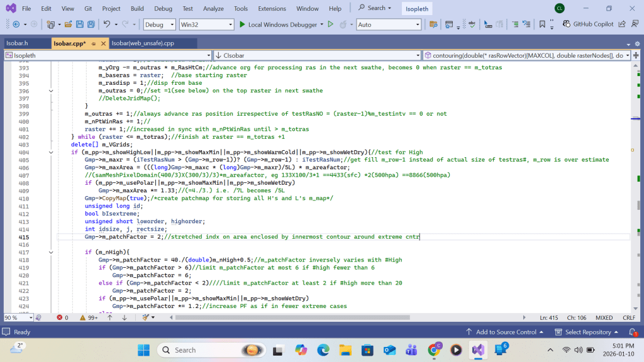Collapse the code block at line 404

click(51, 153)
